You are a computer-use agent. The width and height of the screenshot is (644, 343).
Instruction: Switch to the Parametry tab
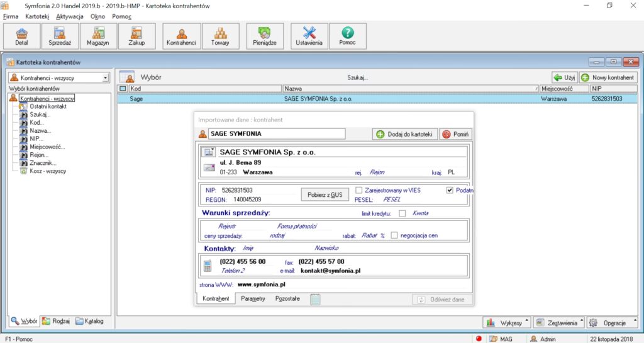pos(252,299)
